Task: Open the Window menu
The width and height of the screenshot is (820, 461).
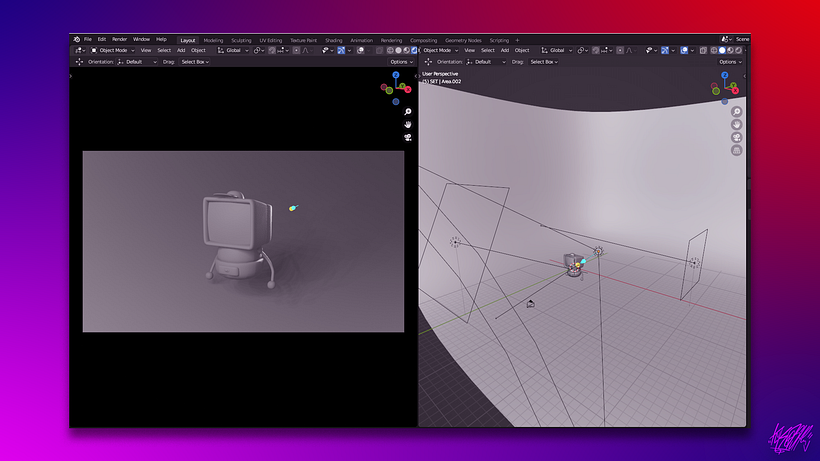Action: [141, 39]
